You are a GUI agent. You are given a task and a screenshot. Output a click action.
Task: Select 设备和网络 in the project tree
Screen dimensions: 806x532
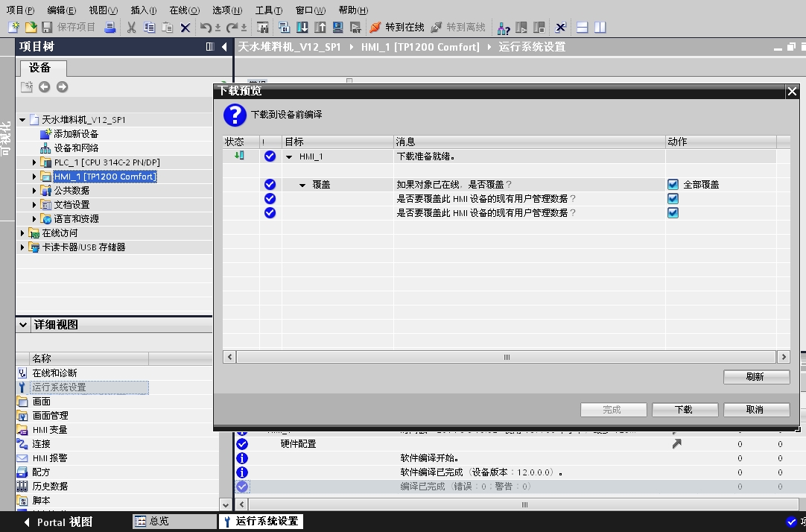pyautogui.click(x=76, y=148)
